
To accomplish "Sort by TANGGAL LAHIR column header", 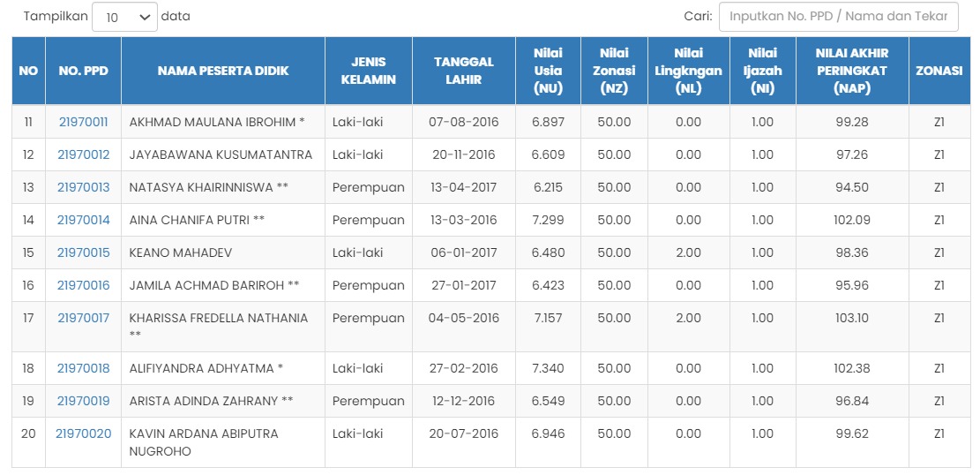I will (x=464, y=71).
